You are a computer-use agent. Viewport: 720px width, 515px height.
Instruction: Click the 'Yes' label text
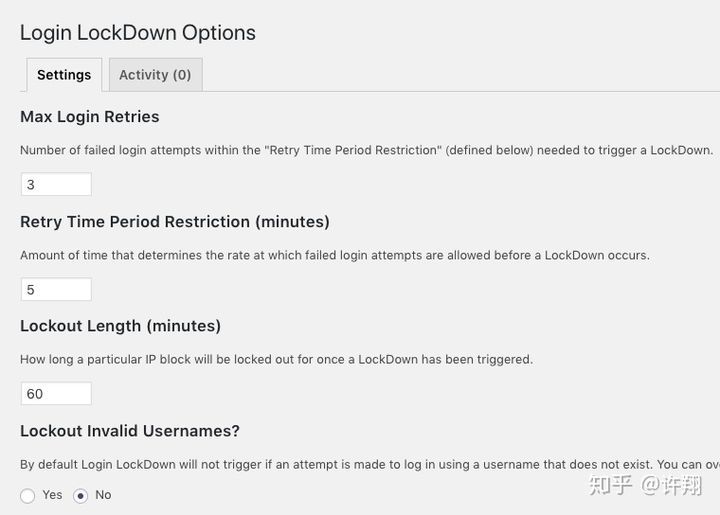pyautogui.click(x=52, y=495)
